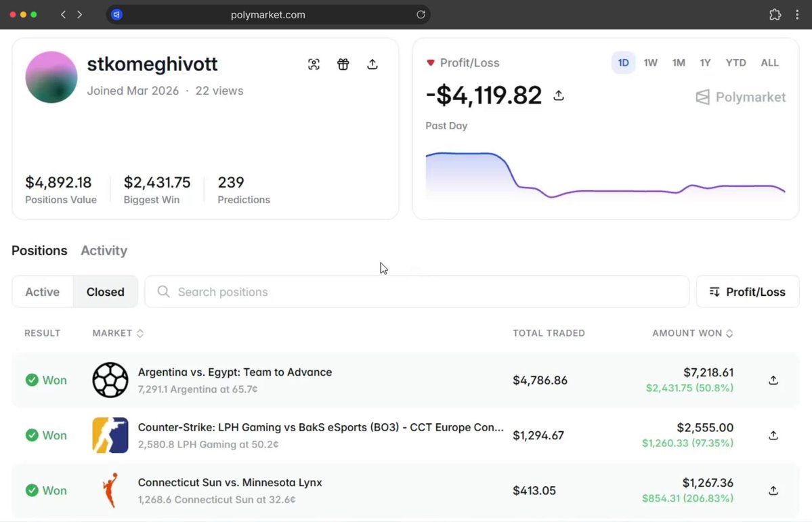Screen dimensions: 812x522
Task: Select the ALL time range
Action: pyautogui.click(x=769, y=63)
